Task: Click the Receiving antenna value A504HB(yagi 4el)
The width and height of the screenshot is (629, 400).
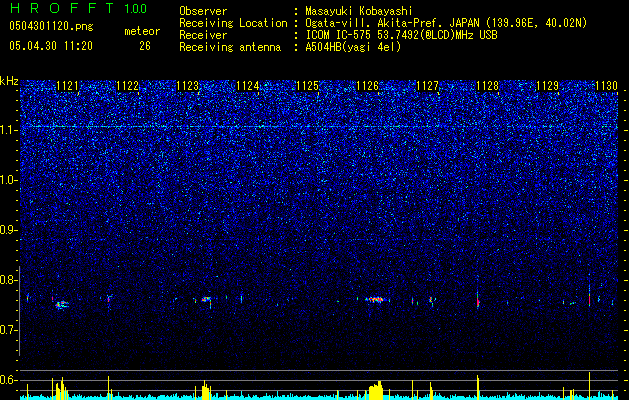Action: coord(353,47)
